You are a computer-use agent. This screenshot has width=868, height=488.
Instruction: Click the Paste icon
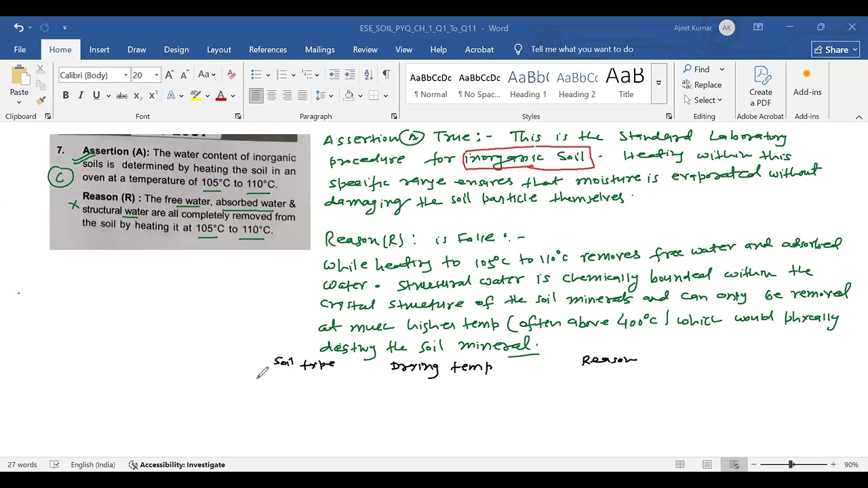(x=19, y=76)
